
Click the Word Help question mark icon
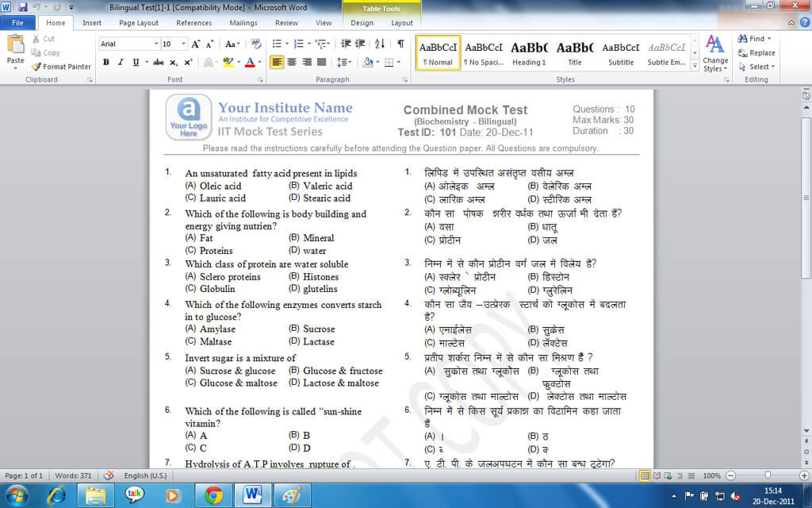click(x=805, y=22)
